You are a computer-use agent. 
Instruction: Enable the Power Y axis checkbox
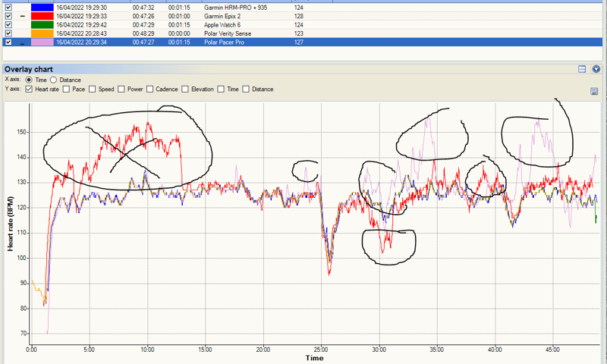tap(121, 89)
